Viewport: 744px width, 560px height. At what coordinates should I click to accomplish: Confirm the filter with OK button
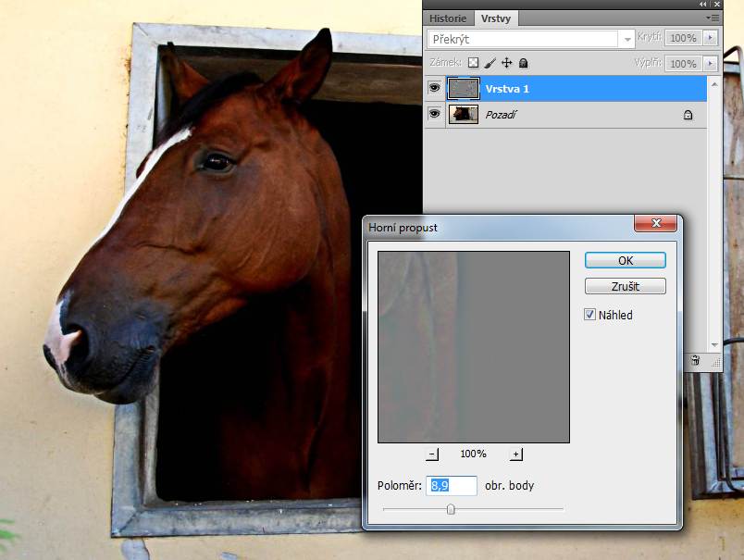625,260
